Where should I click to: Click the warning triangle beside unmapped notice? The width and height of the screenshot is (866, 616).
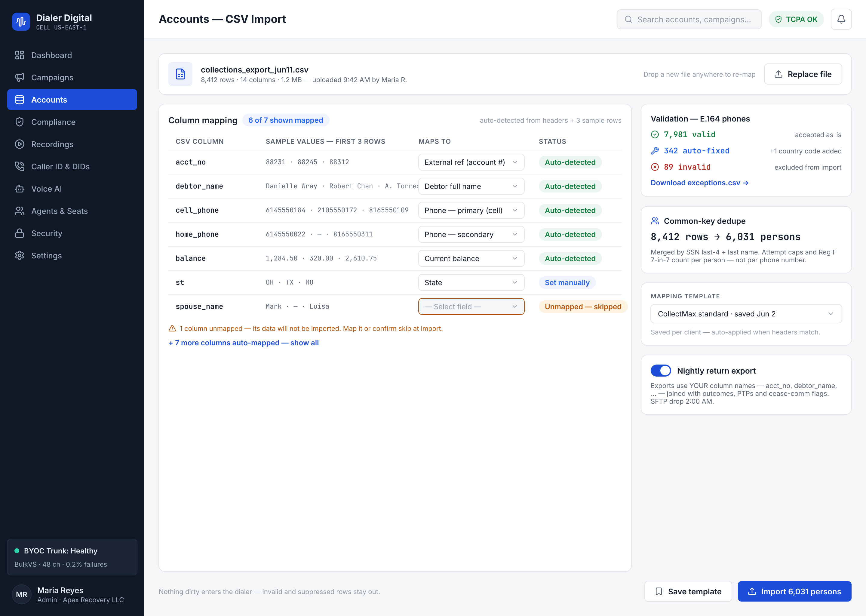(x=172, y=328)
